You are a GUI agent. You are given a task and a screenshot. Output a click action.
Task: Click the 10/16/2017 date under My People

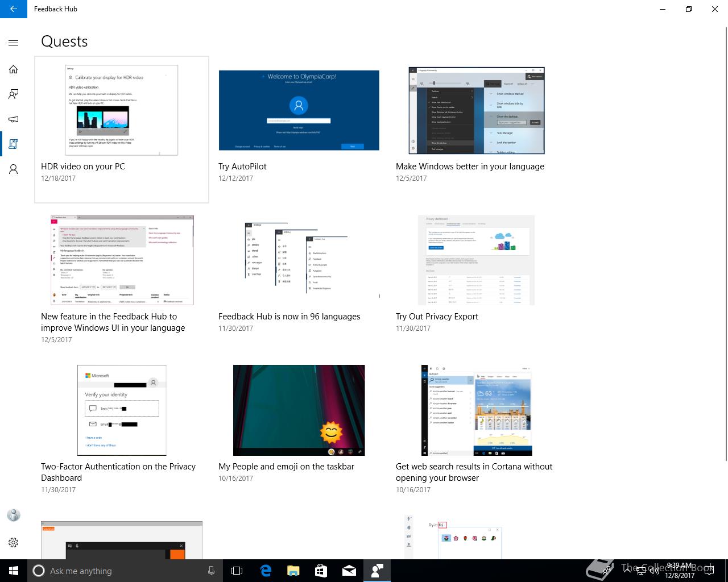(x=235, y=479)
